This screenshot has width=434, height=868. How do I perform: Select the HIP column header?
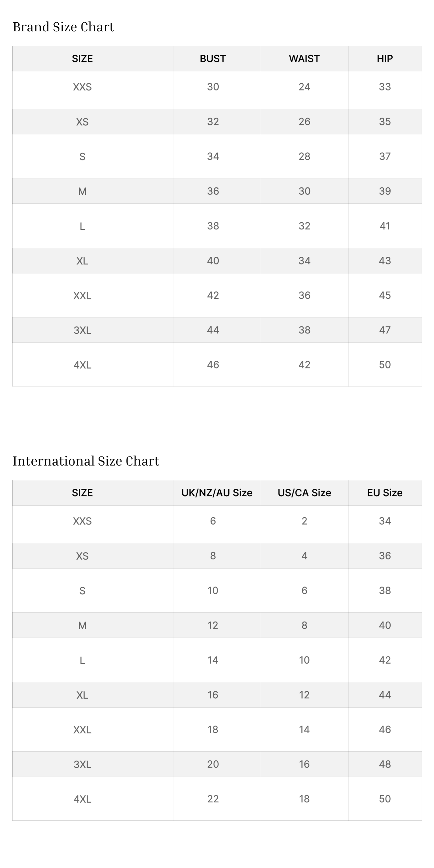[x=385, y=59]
